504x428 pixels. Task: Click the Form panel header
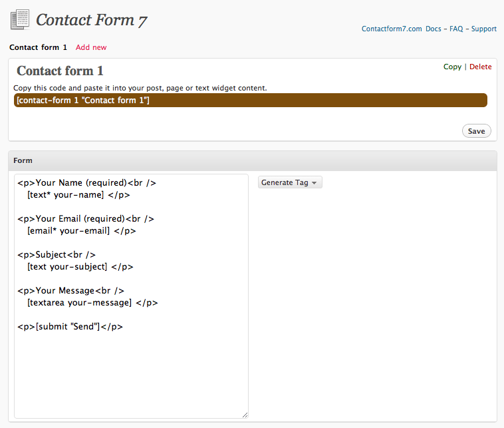[253, 160]
